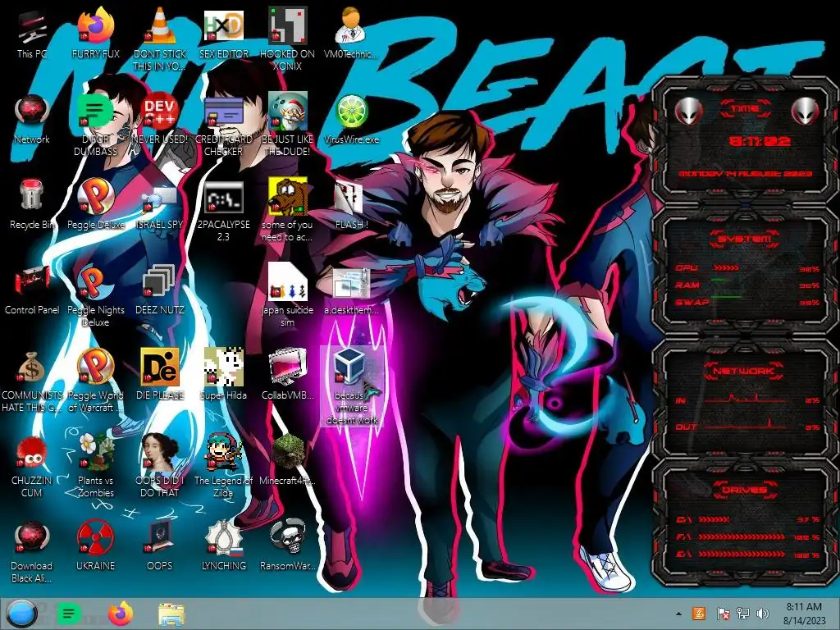Screen dimensions: 840x630
Task: Open the green app pinned on the taskbar
Action: click(69, 614)
